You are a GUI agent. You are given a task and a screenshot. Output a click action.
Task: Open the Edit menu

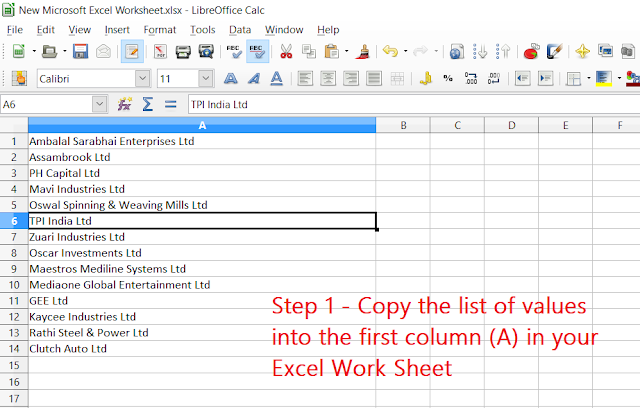coord(45,30)
